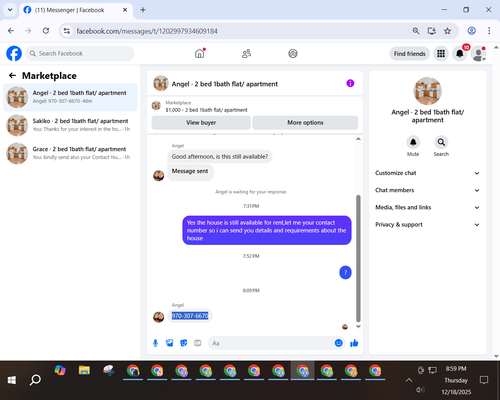Click the View buyer button
This screenshot has height=400, width=500.
(x=201, y=123)
